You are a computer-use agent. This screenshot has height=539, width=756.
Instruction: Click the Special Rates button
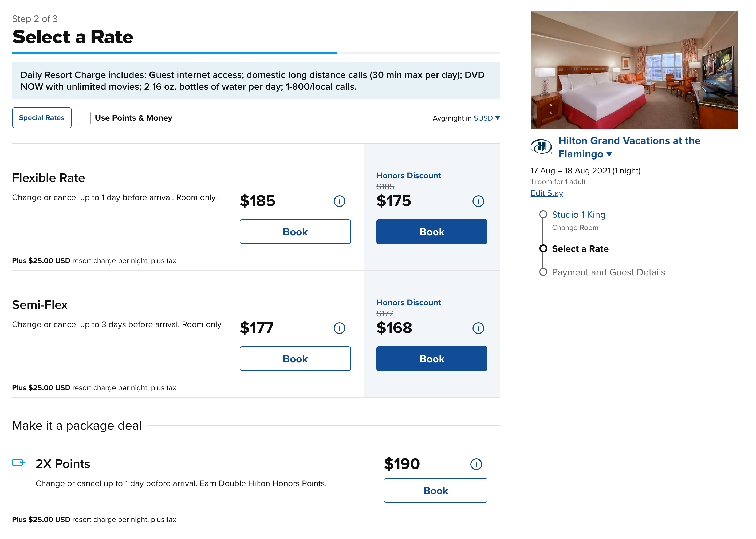[x=41, y=118]
